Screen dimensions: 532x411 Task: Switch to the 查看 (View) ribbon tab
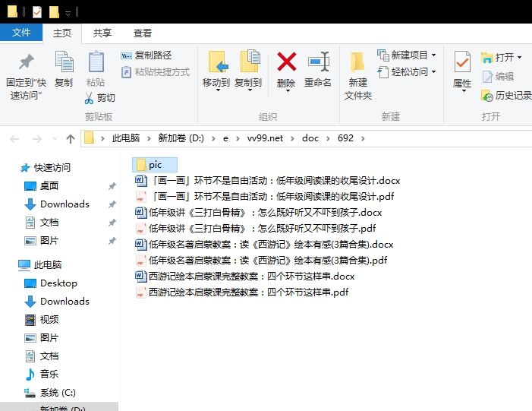(x=143, y=33)
